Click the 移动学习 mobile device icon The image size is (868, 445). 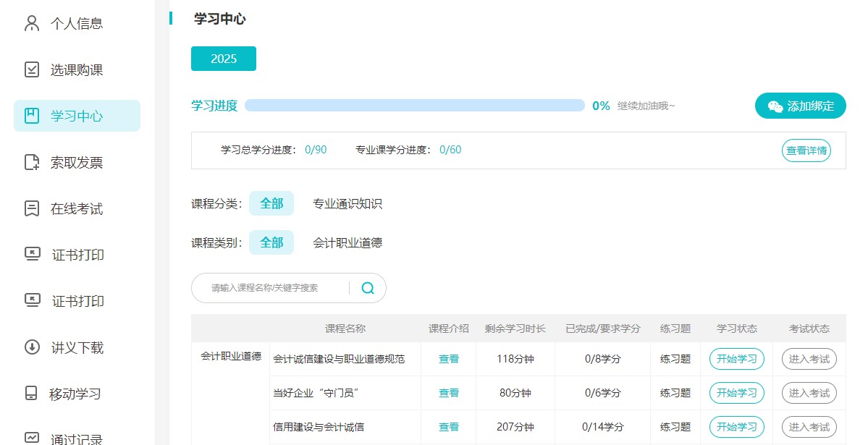click(x=31, y=394)
